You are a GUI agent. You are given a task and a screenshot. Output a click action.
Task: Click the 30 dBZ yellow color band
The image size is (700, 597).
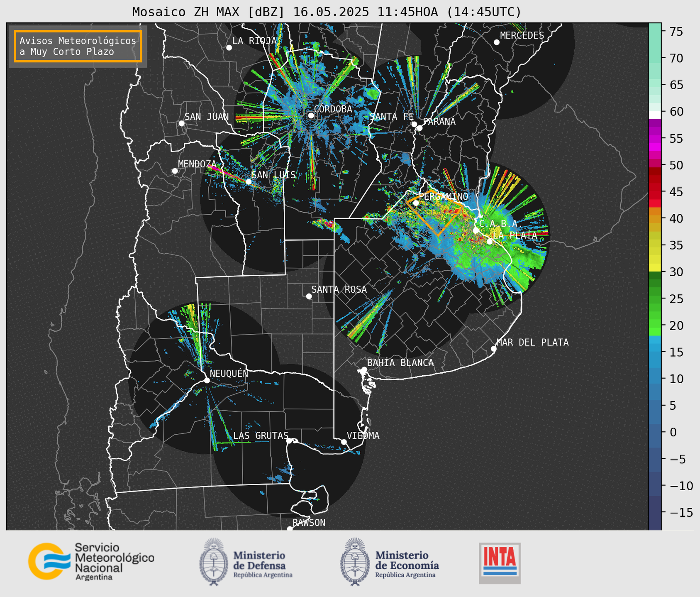pyautogui.click(x=655, y=268)
